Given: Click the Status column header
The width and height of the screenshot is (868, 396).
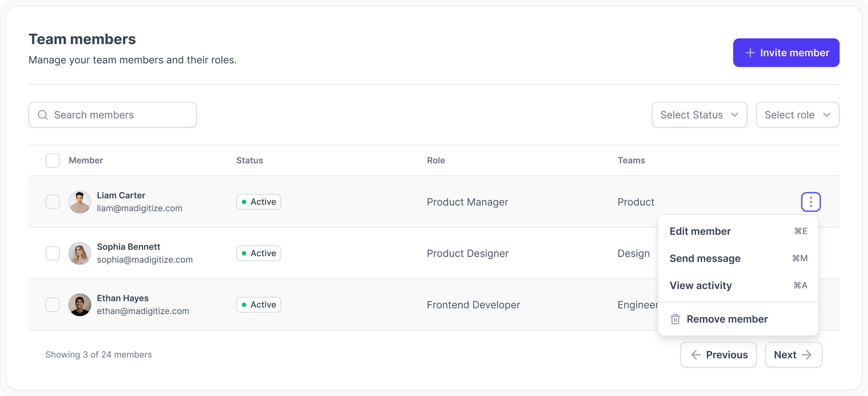Looking at the screenshot, I should 249,160.
